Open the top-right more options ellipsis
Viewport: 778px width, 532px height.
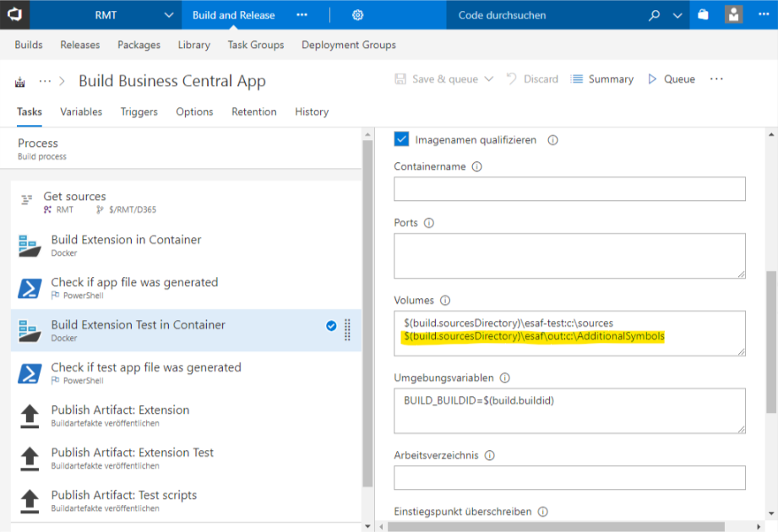pos(764,14)
